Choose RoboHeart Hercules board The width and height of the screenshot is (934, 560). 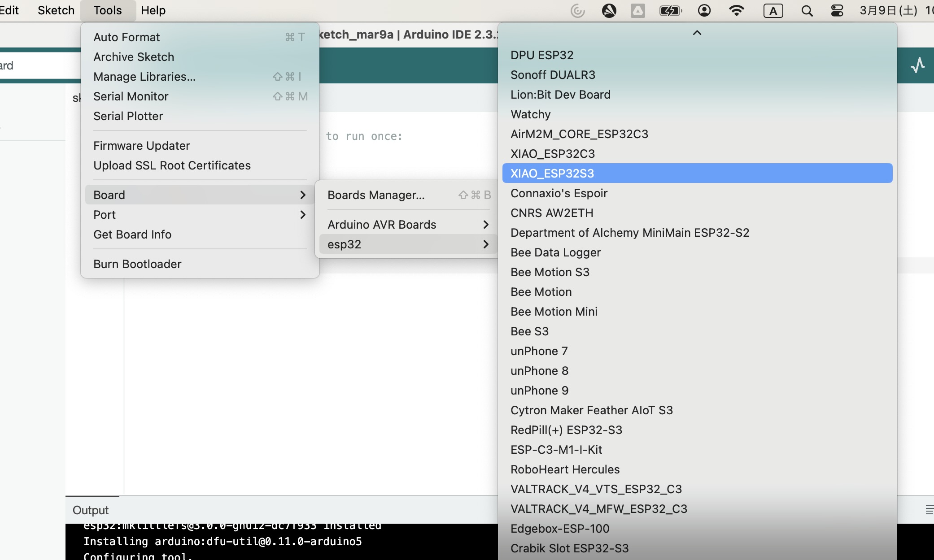pyautogui.click(x=697, y=469)
